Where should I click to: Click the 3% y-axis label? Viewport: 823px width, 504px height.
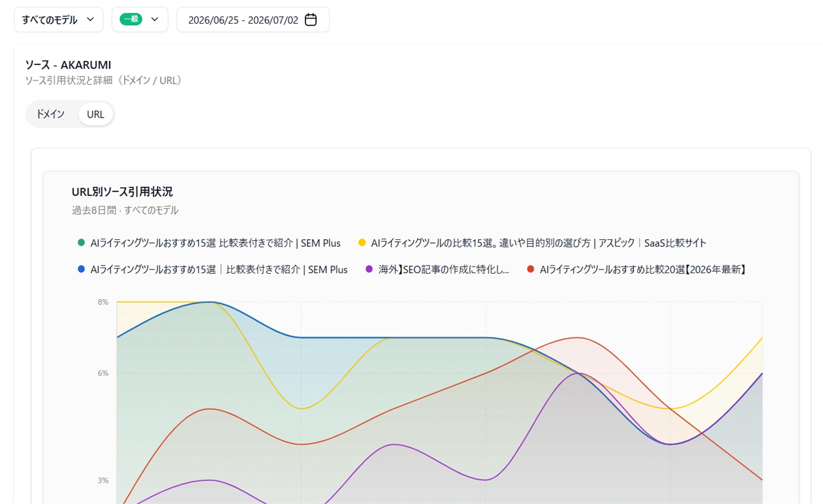click(x=103, y=480)
